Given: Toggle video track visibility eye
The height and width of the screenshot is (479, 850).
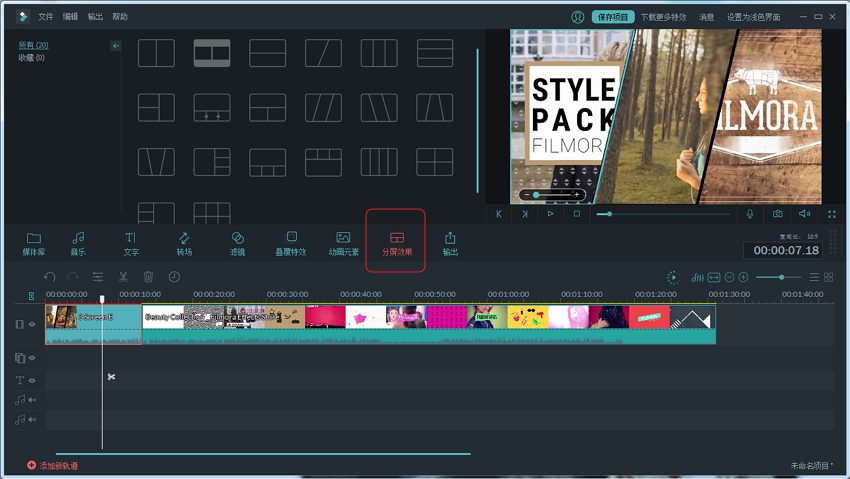Looking at the screenshot, I should pos(32,324).
